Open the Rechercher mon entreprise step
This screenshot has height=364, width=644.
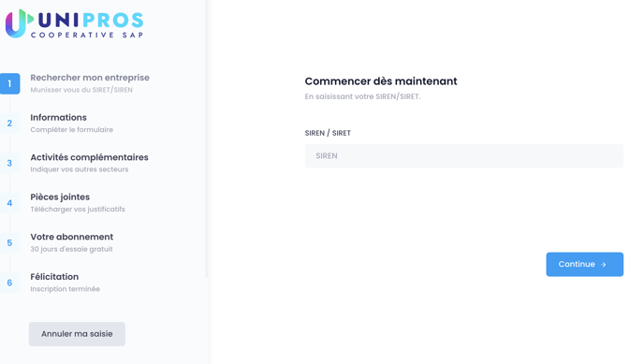pyautogui.click(x=90, y=78)
